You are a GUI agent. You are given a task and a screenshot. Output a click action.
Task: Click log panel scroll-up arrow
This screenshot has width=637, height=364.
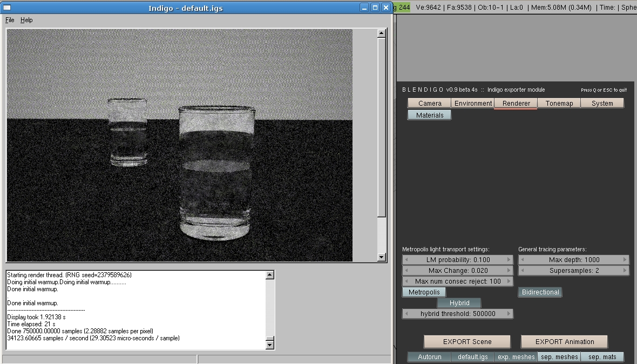point(270,276)
